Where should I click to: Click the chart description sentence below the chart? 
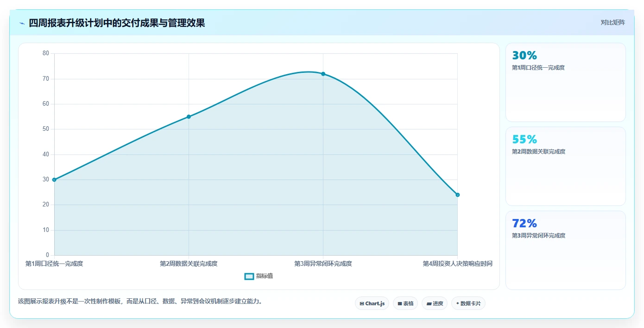pos(141,302)
